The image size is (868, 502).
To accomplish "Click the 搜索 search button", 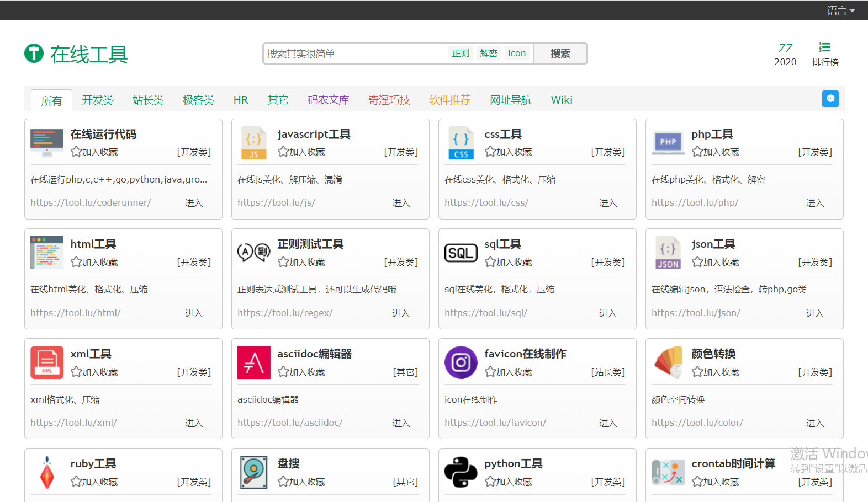I will pos(560,54).
